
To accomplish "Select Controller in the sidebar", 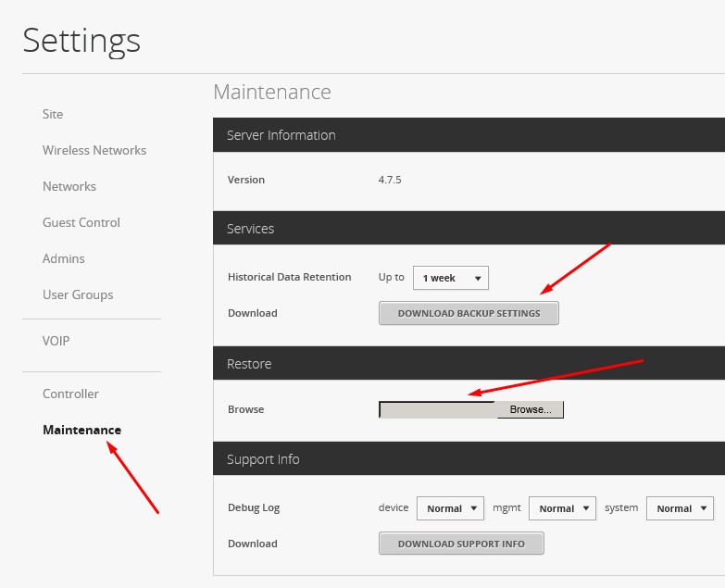I will (70, 394).
